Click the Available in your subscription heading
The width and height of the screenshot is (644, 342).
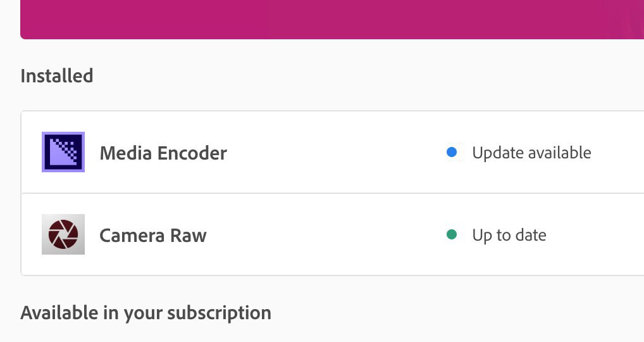point(146,313)
